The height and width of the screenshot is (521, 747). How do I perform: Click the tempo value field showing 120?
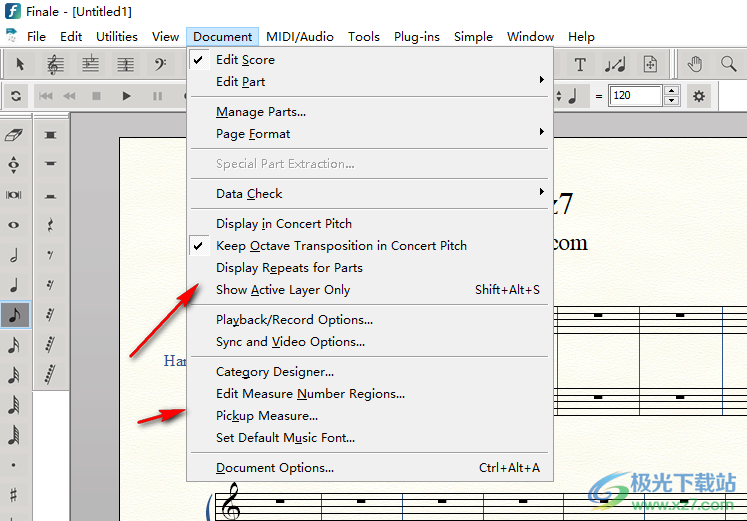point(634,96)
